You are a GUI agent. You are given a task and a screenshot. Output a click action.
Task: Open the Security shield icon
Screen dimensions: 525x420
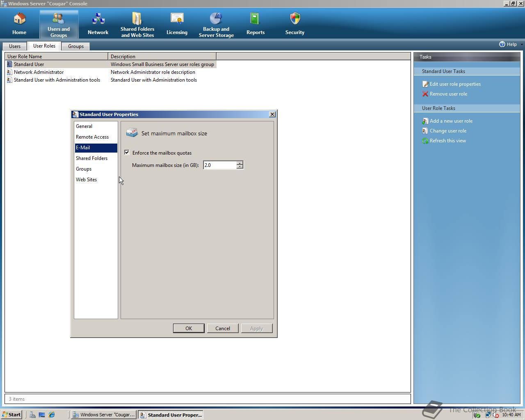pyautogui.click(x=295, y=19)
